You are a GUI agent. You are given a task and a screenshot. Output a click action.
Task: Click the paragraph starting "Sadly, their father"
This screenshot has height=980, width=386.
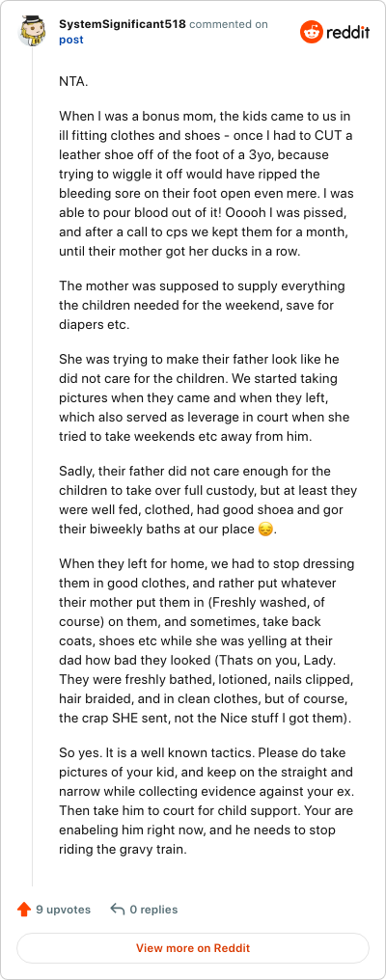[207, 502]
